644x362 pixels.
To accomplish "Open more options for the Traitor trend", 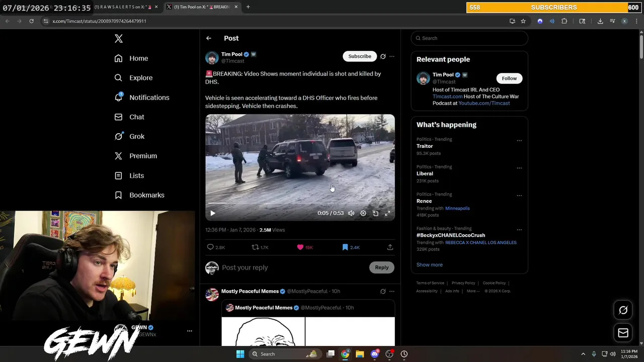I will point(519,140).
